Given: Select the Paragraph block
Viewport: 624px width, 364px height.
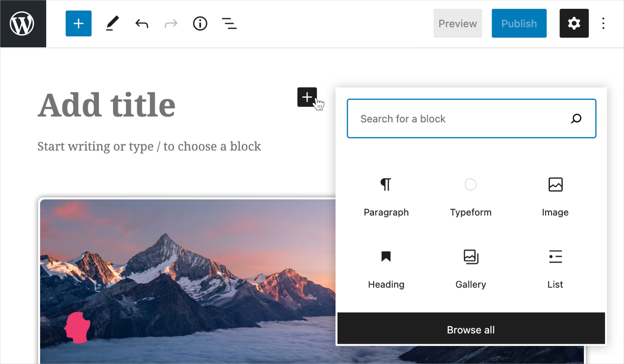Looking at the screenshot, I should coord(385,196).
